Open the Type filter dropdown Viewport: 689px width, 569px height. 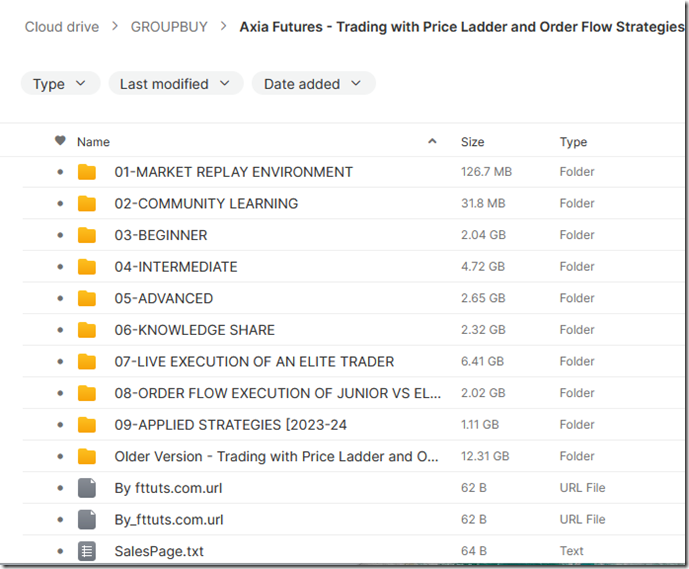(60, 83)
